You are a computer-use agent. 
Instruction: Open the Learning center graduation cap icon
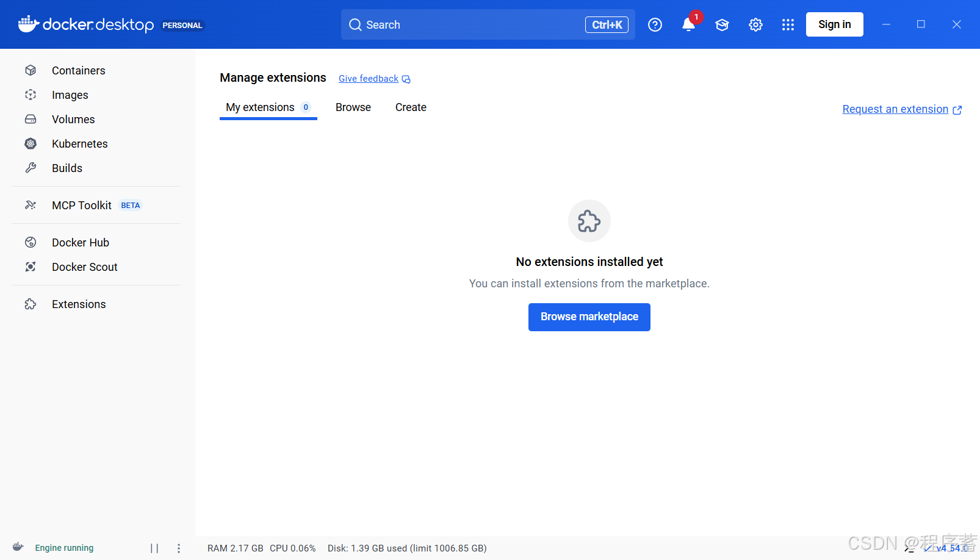[722, 24]
